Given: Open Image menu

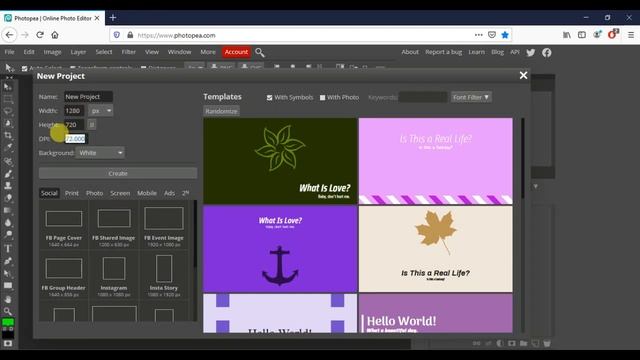Looking at the screenshot, I should coord(52,52).
